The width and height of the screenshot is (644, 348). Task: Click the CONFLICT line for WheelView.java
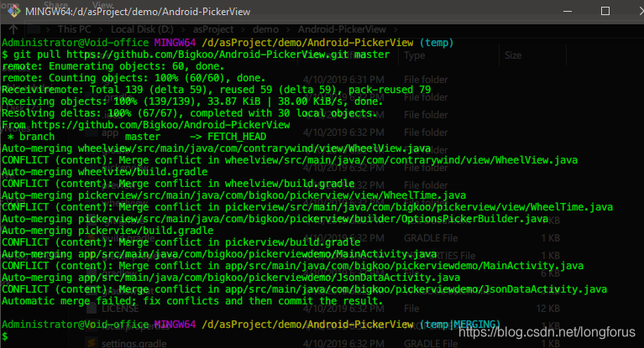click(x=290, y=160)
